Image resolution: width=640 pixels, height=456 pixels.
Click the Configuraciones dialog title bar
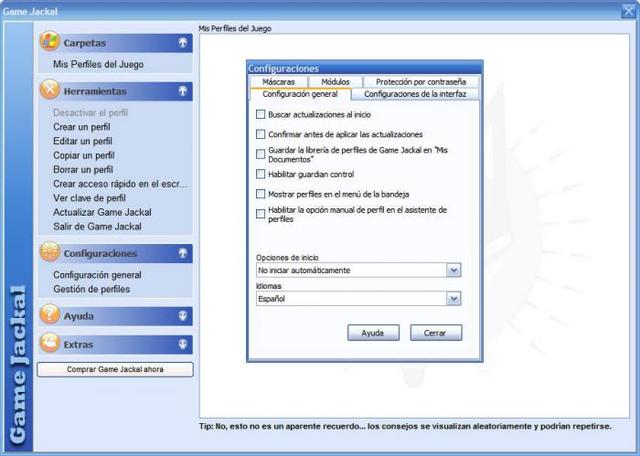coord(364,68)
